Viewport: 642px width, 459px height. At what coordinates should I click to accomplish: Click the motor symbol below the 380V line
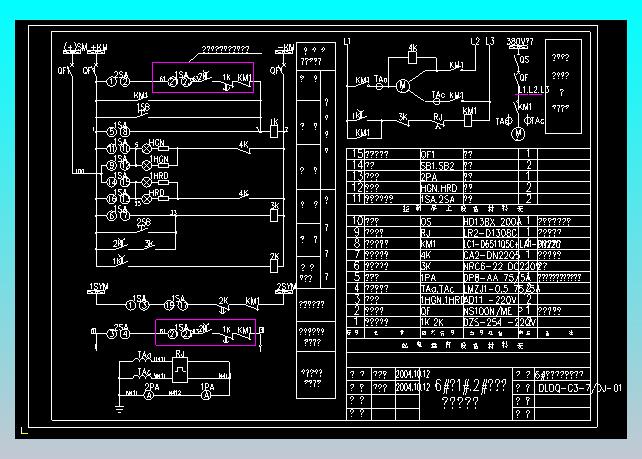pos(518,133)
